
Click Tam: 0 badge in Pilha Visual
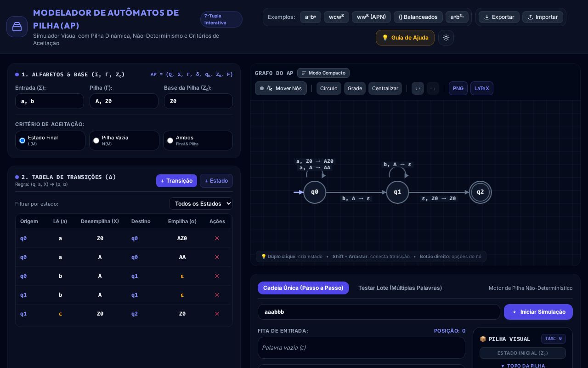click(554, 339)
